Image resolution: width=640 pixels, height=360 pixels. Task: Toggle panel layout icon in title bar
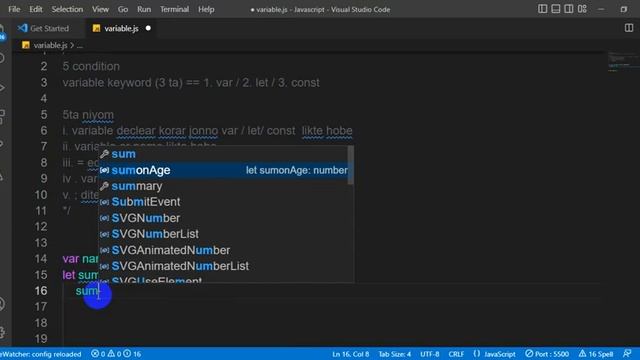pyautogui.click(x=556, y=9)
